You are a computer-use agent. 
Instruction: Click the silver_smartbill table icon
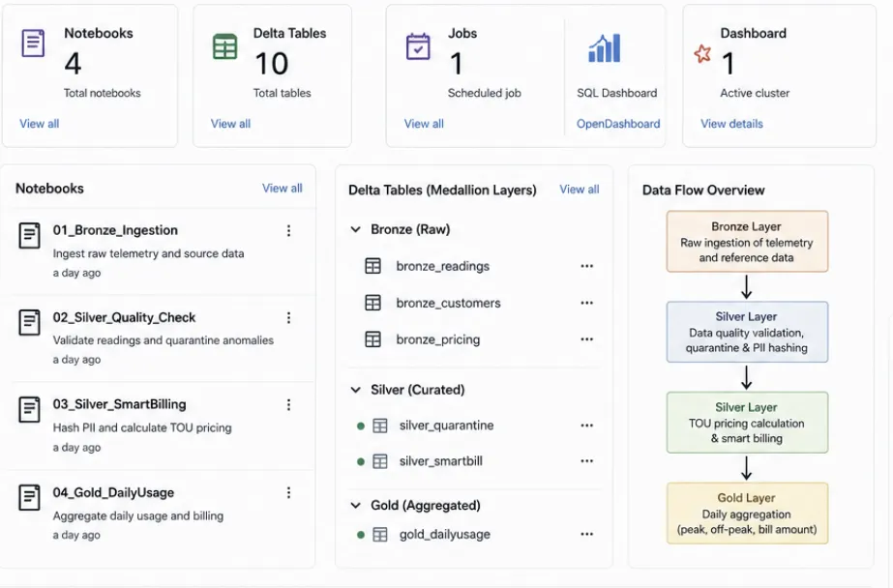[380, 461]
